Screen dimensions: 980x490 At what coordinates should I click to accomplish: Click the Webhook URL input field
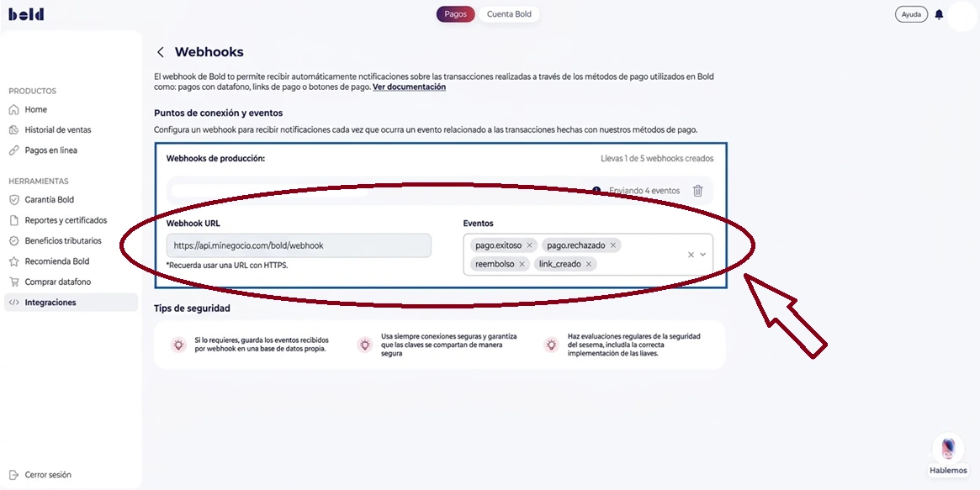tap(299, 245)
